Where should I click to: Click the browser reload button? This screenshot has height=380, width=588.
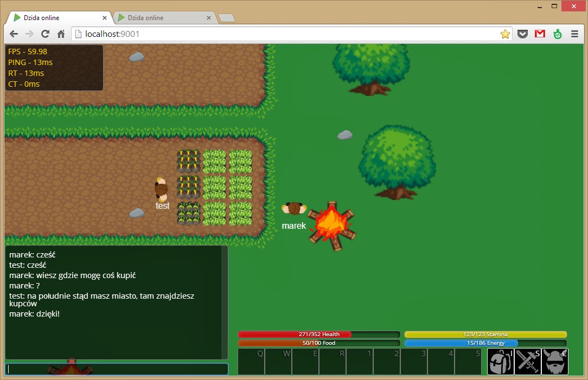pyautogui.click(x=46, y=34)
